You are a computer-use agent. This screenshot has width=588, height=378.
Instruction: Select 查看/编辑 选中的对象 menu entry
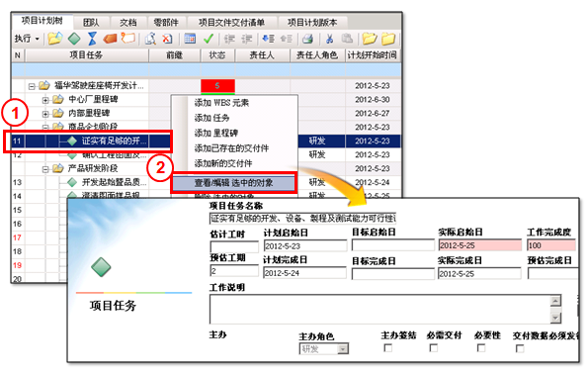point(233,183)
